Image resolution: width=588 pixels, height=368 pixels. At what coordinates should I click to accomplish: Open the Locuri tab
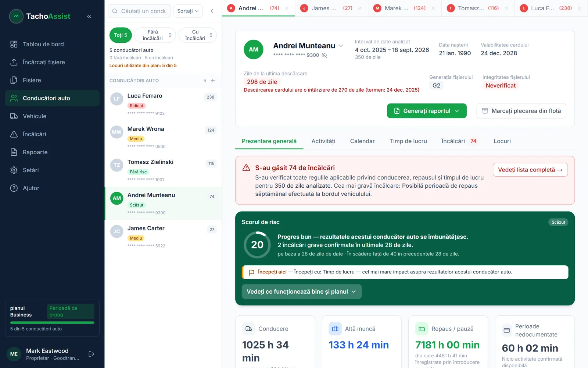tap(502, 141)
